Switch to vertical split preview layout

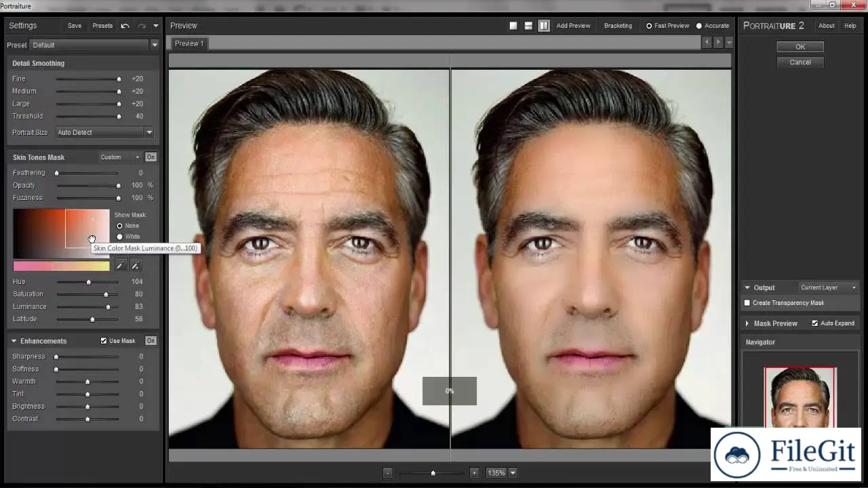tap(543, 26)
